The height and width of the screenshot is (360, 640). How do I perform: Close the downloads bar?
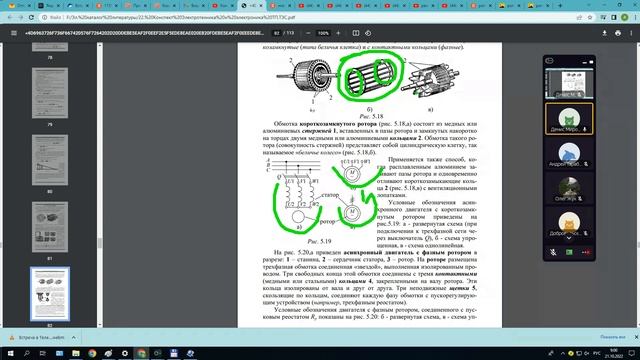tap(636, 337)
